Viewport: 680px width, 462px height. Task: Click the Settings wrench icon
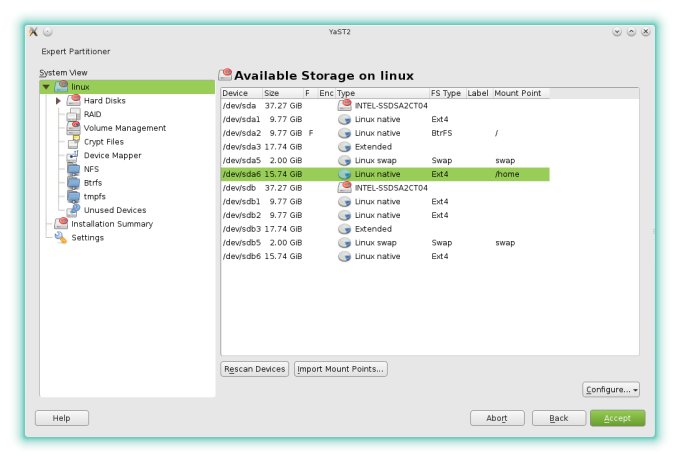[x=60, y=237]
